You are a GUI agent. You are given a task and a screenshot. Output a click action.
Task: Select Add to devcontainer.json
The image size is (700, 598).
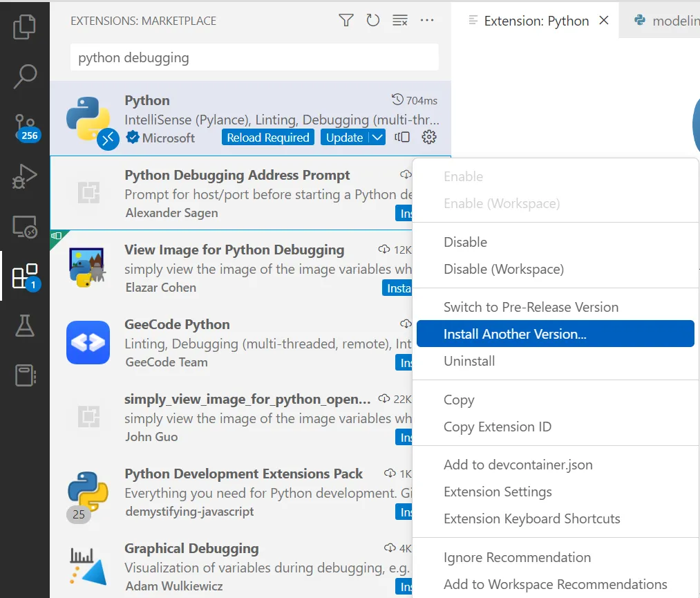(556, 465)
